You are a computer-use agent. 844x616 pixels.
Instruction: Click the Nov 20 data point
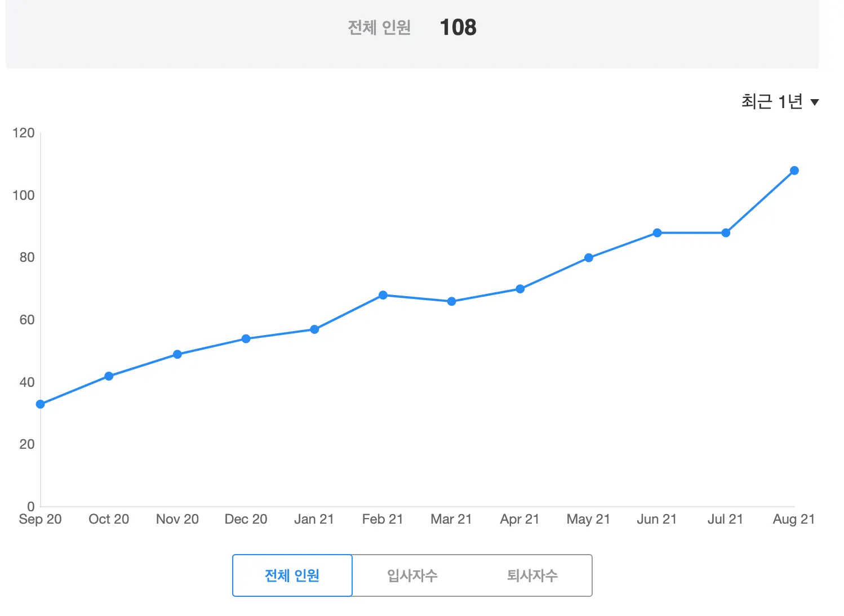pos(177,354)
